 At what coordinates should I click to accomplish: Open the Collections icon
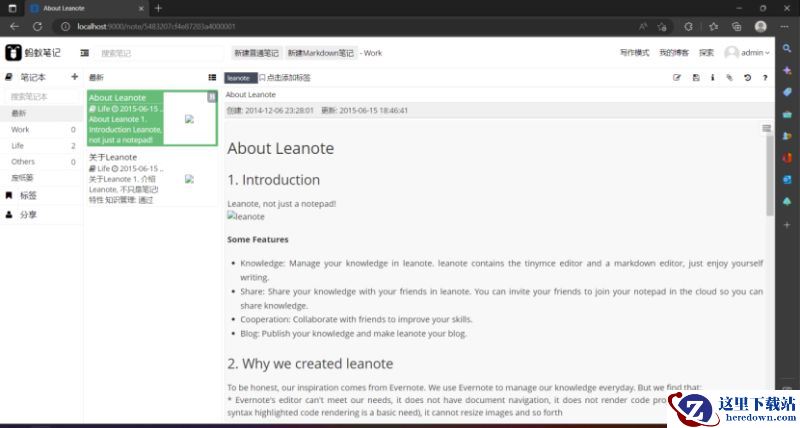736,27
